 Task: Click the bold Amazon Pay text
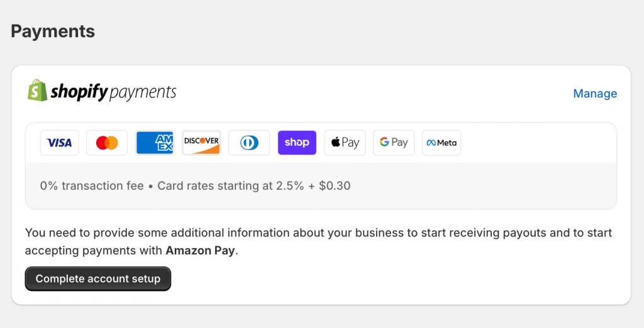200,251
